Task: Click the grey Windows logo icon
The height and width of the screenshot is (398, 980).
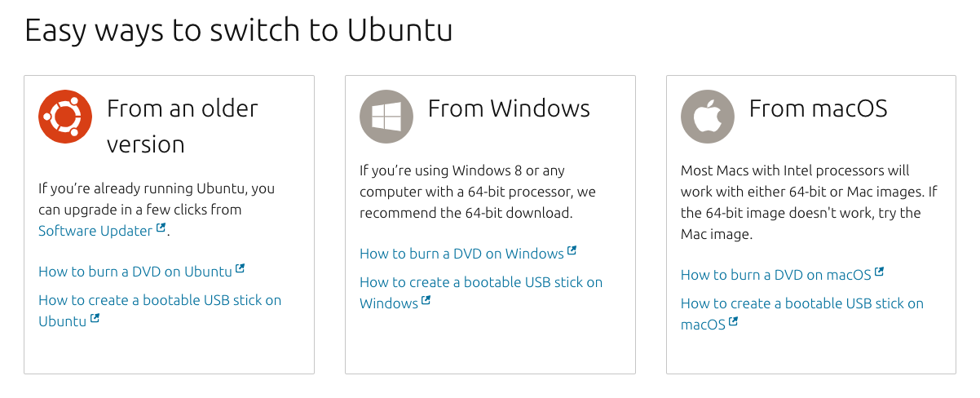Action: [x=386, y=117]
